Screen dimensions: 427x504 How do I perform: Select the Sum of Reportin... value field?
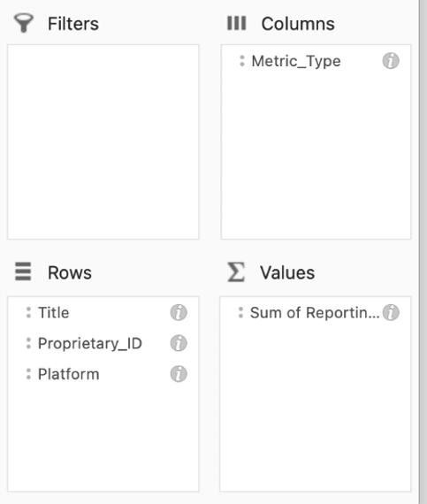315,313
